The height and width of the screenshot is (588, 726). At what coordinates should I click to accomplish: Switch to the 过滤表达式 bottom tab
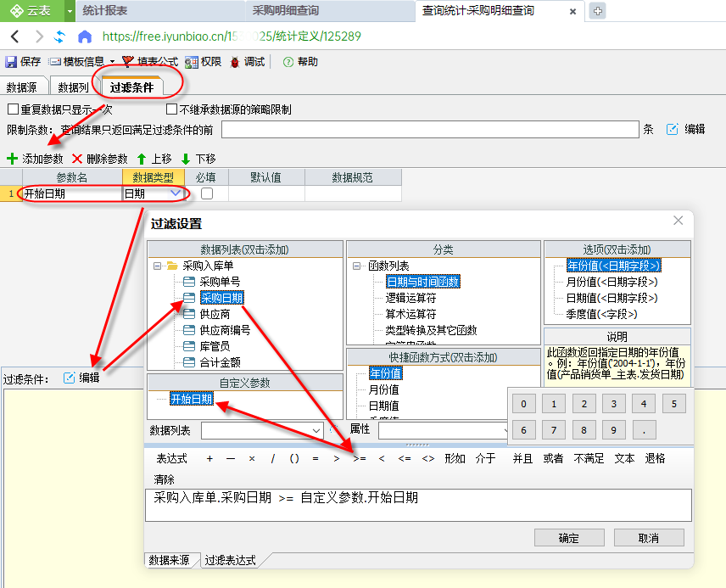230,560
